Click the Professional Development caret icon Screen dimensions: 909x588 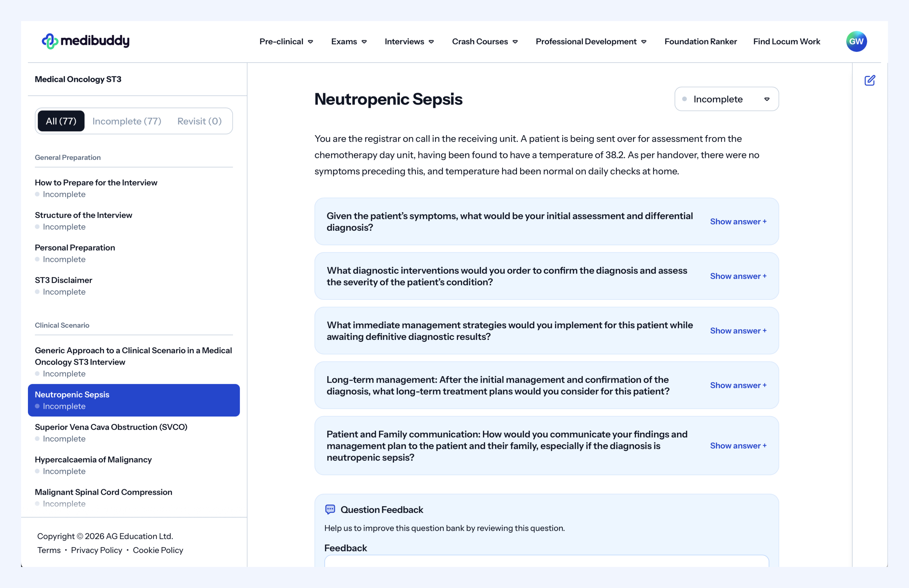(644, 42)
